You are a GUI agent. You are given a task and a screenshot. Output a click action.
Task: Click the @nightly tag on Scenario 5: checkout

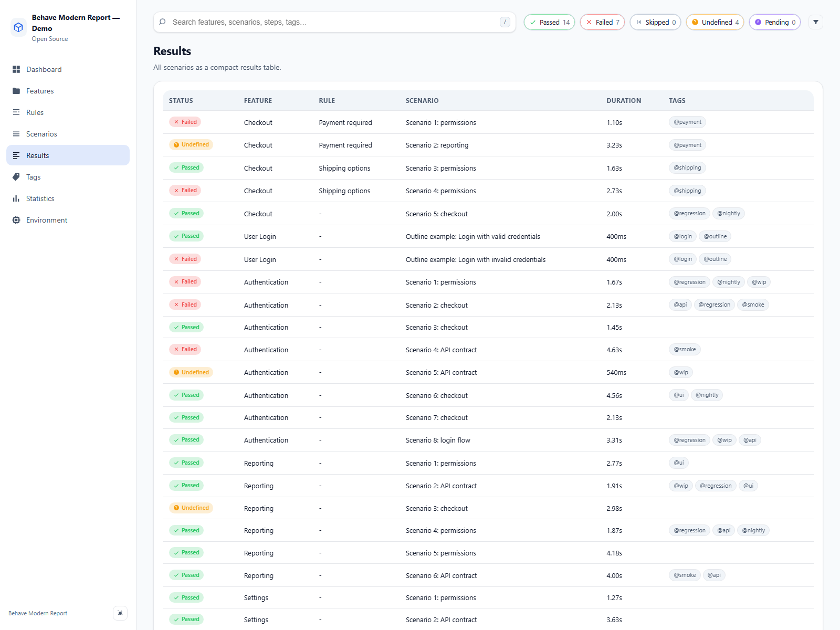click(729, 213)
